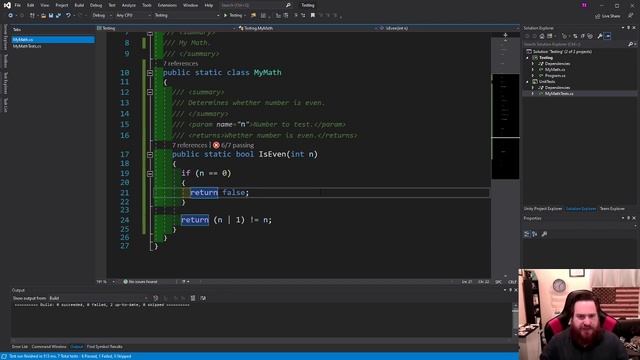Click the Alphabetical sort icon in Properties panel
The height and width of the screenshot is (360, 640).
[535, 234]
